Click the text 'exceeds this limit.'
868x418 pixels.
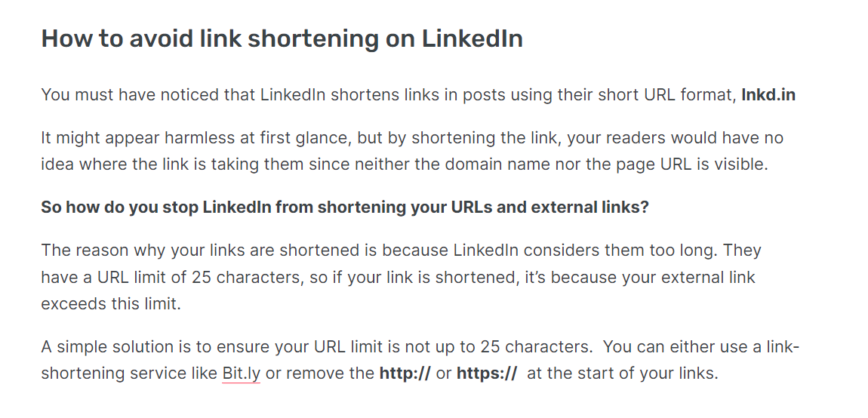(111, 305)
